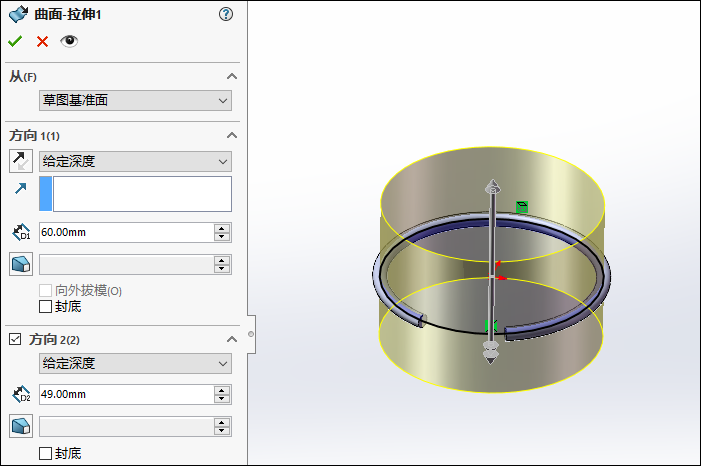Toggle detailed preview eye icon
Image resolution: width=701 pixels, height=466 pixels.
[x=69, y=41]
